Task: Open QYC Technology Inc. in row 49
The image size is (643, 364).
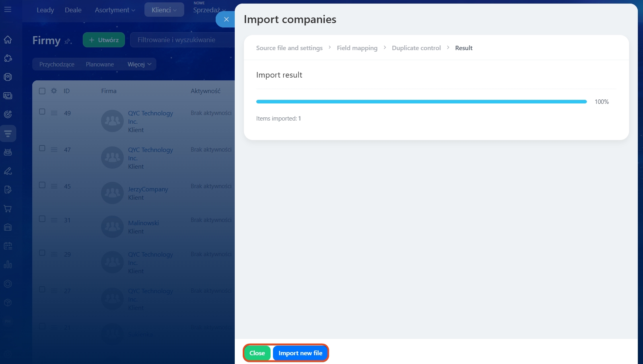Action: pyautogui.click(x=150, y=117)
